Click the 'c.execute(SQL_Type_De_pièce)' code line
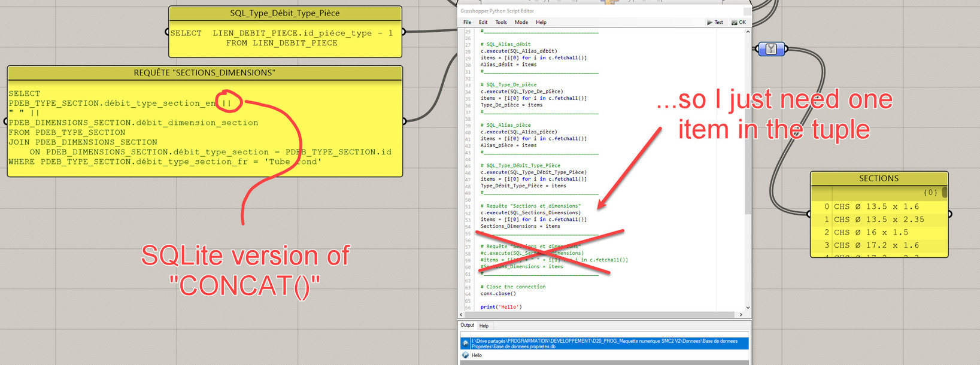 [521, 92]
